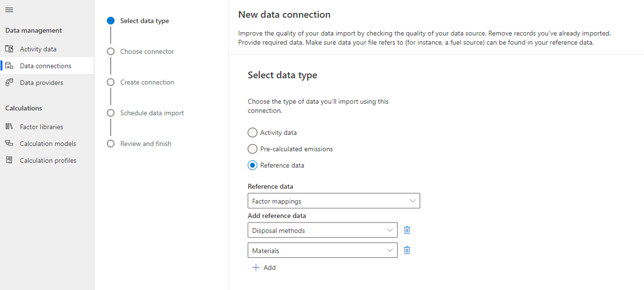Open Calculation models from the sidebar
644x290 pixels.
click(48, 143)
